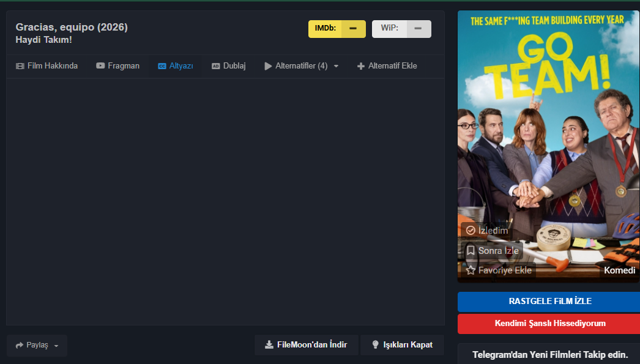This screenshot has width=640, height=364.
Task: Expand the caret arrow after Alternatifler (4)
Action: [x=336, y=66]
